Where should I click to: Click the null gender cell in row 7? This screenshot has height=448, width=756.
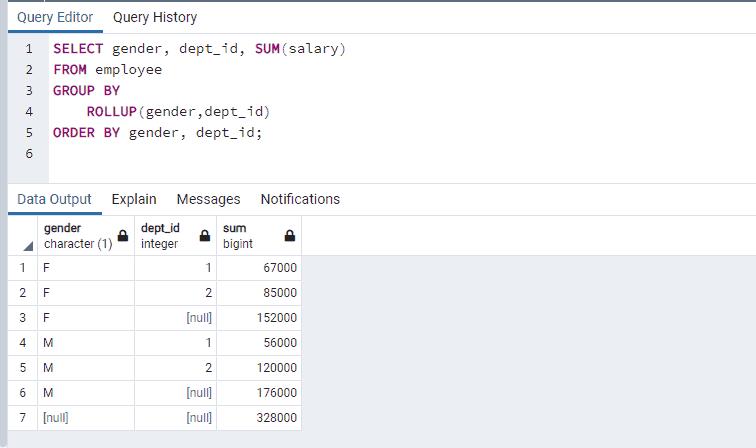(85, 418)
